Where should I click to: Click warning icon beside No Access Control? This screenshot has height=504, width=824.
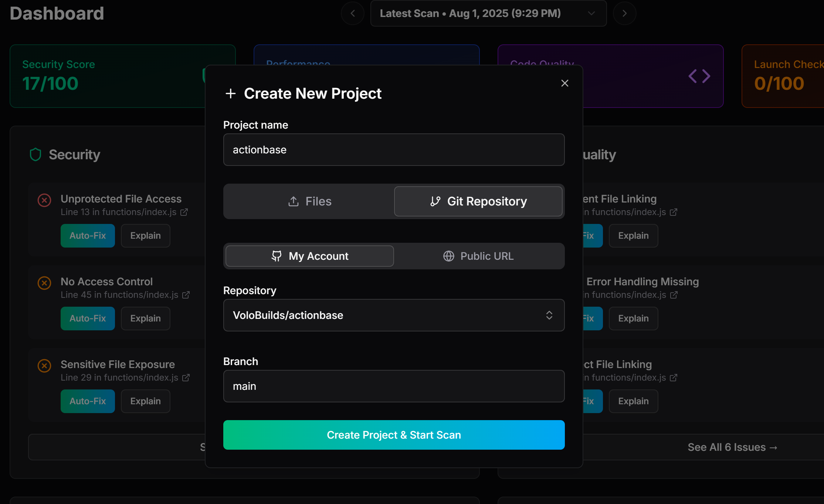click(x=44, y=283)
